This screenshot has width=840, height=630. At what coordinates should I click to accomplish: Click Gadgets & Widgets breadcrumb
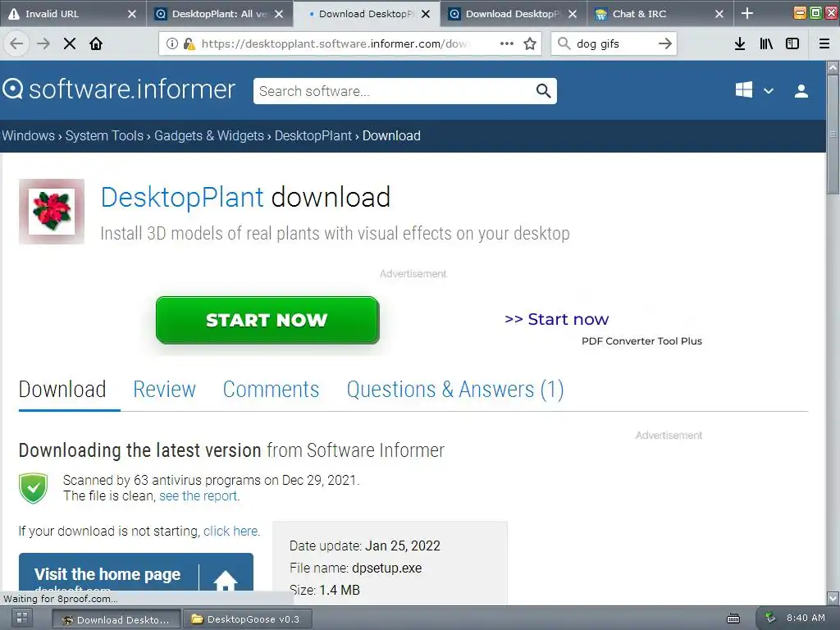tap(209, 135)
